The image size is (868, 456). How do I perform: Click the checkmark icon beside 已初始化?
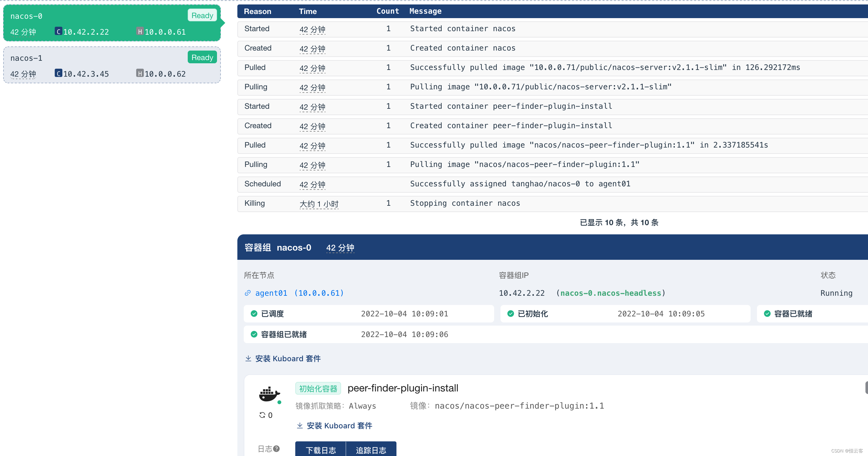point(510,314)
